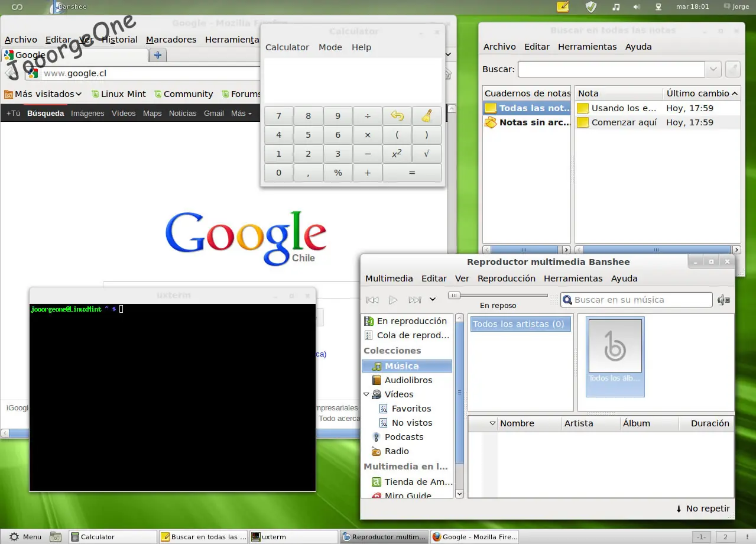
Task: Click the clear search icon in notes window
Action: pos(732,69)
